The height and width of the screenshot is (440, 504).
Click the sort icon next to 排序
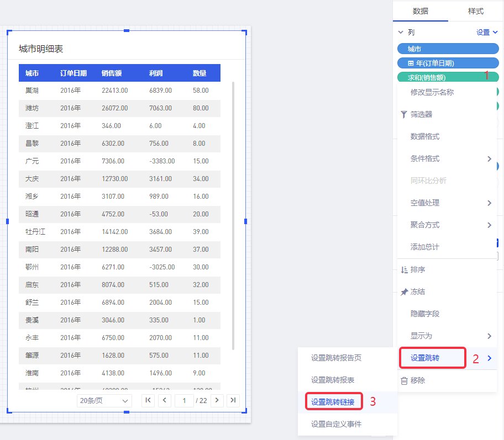tap(404, 270)
